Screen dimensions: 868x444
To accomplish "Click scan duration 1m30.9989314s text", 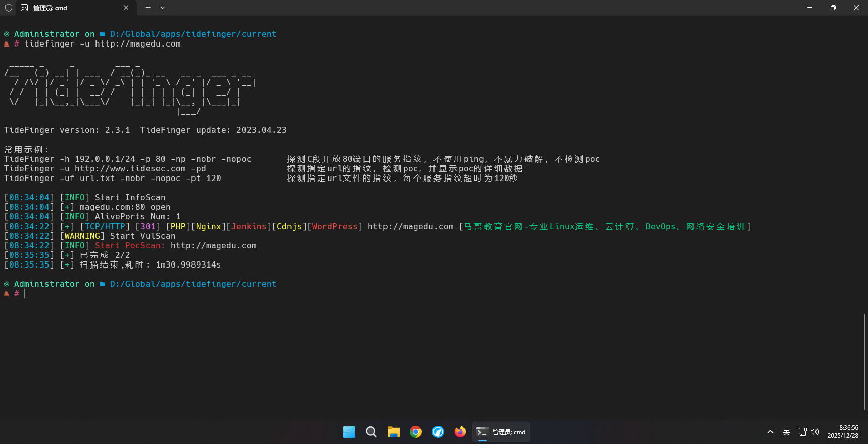I will coord(188,265).
